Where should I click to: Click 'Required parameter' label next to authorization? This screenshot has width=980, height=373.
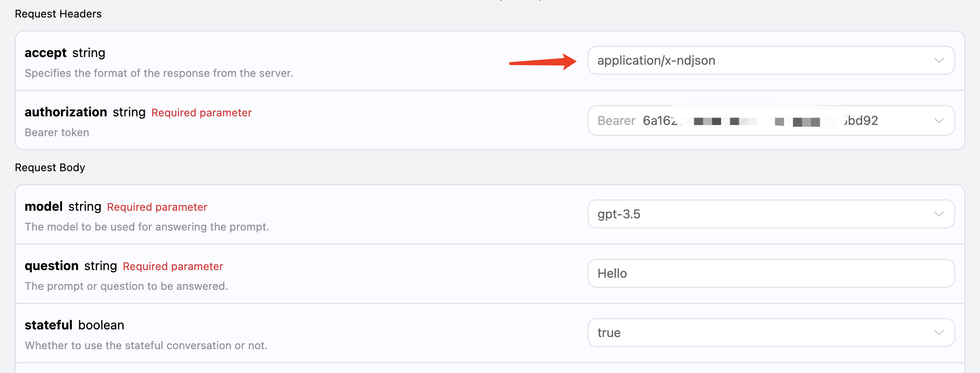click(x=201, y=113)
